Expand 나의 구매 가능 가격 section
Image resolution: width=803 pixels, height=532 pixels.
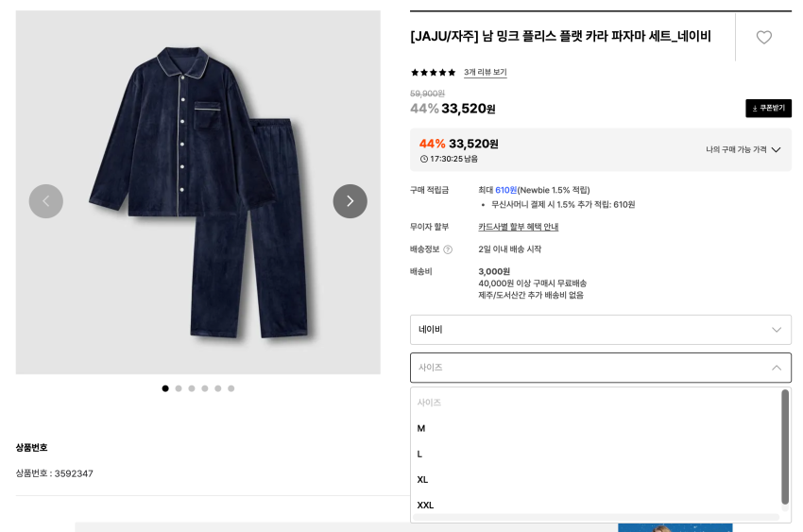(x=743, y=149)
